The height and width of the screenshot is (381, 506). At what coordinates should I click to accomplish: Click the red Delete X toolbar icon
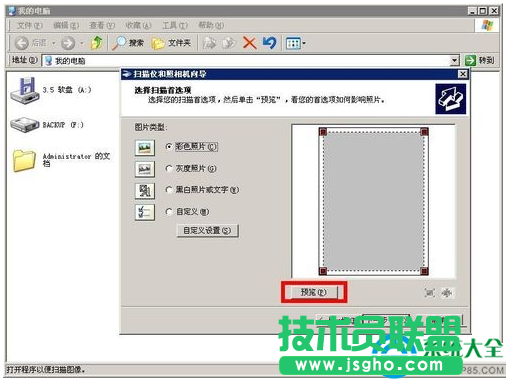coord(249,43)
